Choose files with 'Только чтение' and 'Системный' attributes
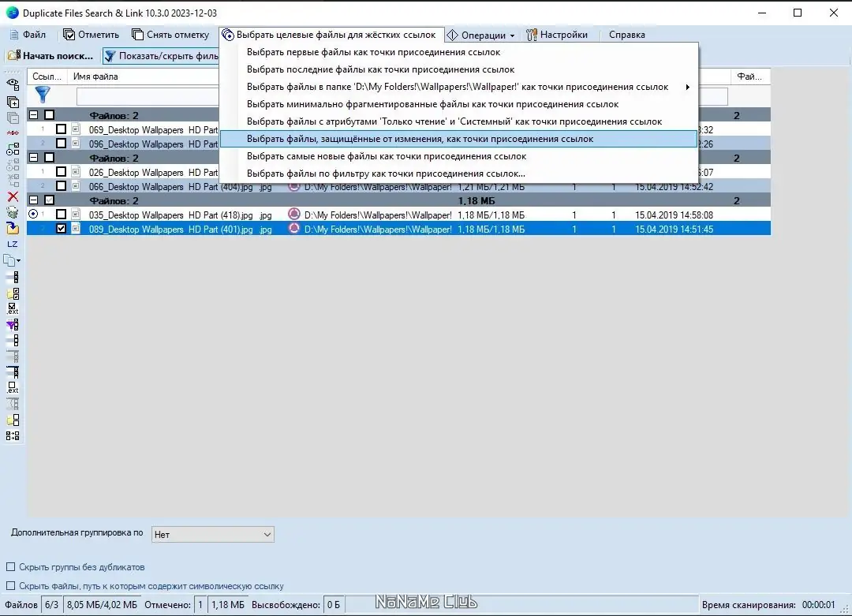Screen dimensions: 852x616 point(458,121)
